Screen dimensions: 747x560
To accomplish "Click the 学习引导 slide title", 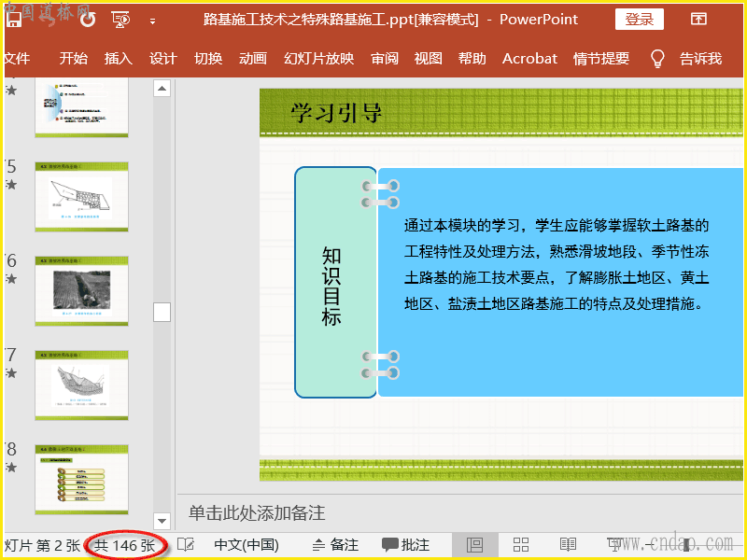I will click(336, 113).
